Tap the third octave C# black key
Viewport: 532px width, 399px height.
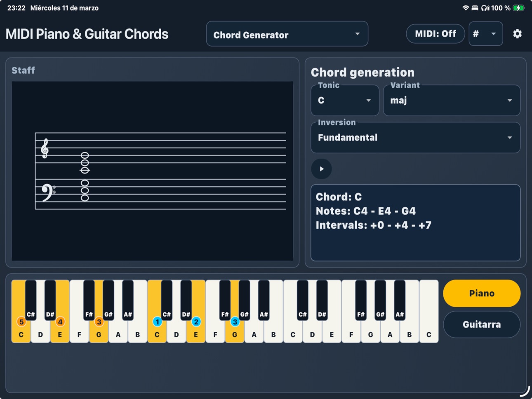click(303, 300)
